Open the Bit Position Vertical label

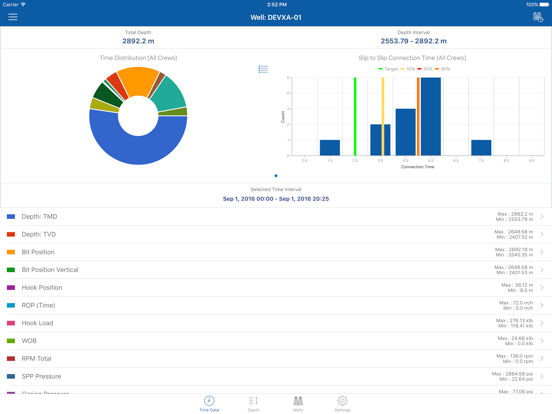tap(50, 270)
